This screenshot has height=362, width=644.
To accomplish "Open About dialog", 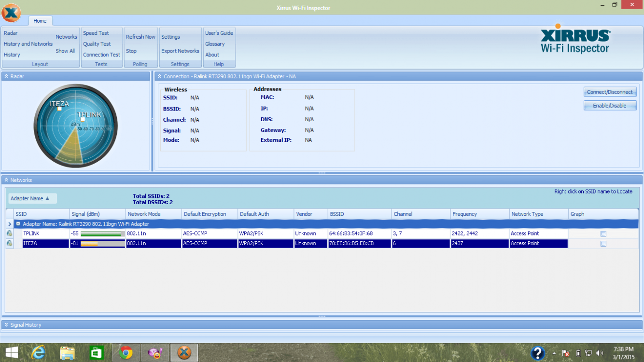I will 212,55.
